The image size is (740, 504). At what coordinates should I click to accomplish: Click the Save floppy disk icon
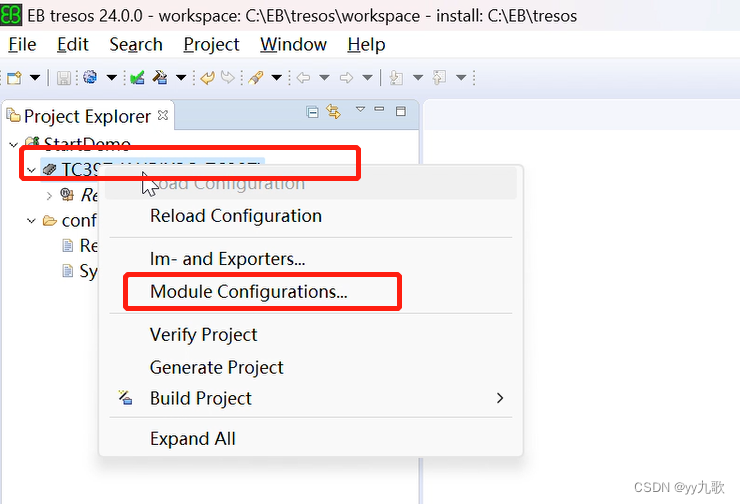64,78
